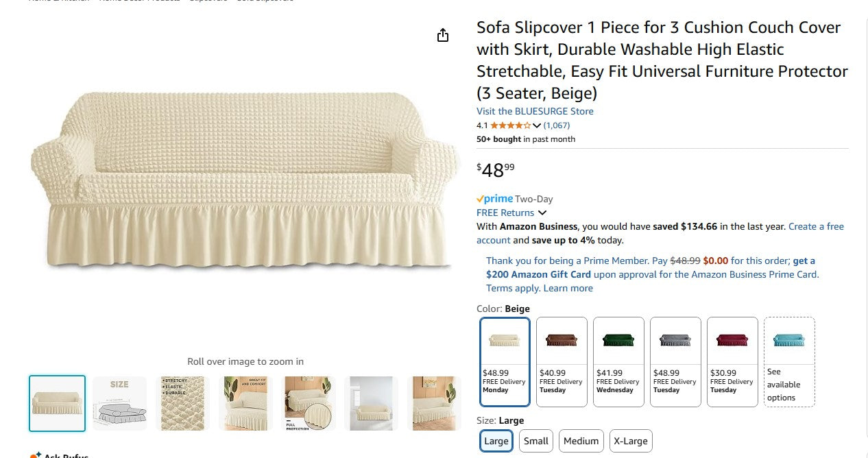Screen dimensions: 868x458
Task: Visit the BLUESURGE Store
Action: (535, 111)
